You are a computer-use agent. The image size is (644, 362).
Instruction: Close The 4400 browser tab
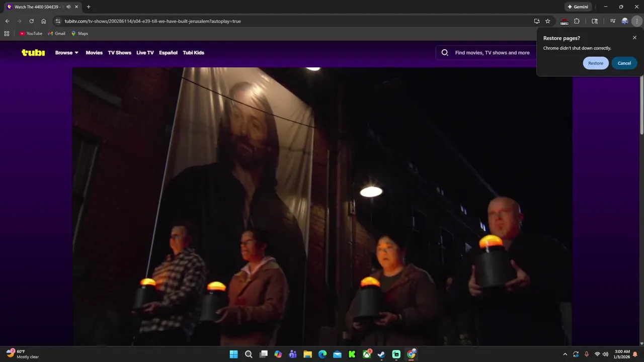pos(76,7)
